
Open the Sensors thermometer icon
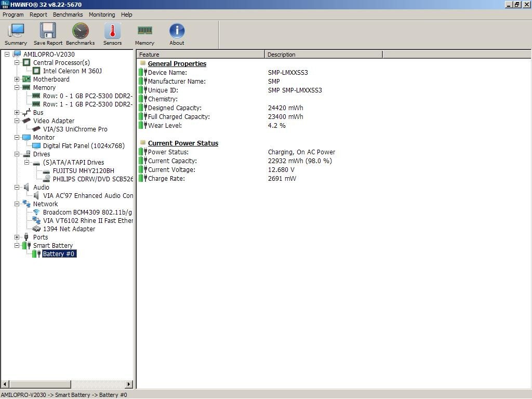point(112,31)
